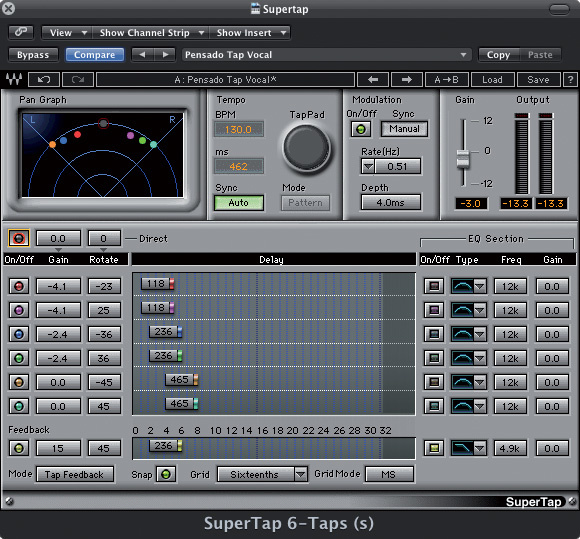
Task: Toggle EQ on/off for red tap
Action: coord(434,286)
